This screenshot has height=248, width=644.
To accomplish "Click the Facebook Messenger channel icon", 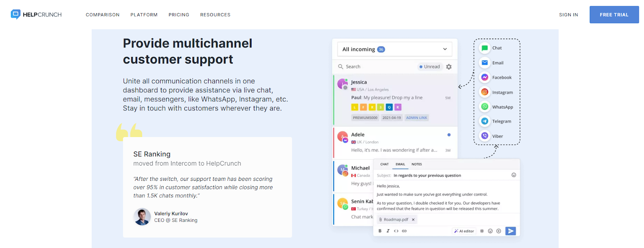I will [485, 78].
